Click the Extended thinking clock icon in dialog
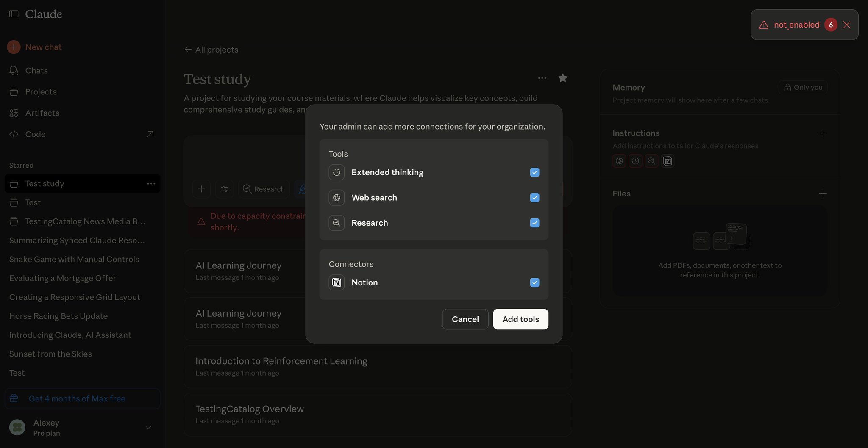The image size is (868, 448). click(x=337, y=172)
